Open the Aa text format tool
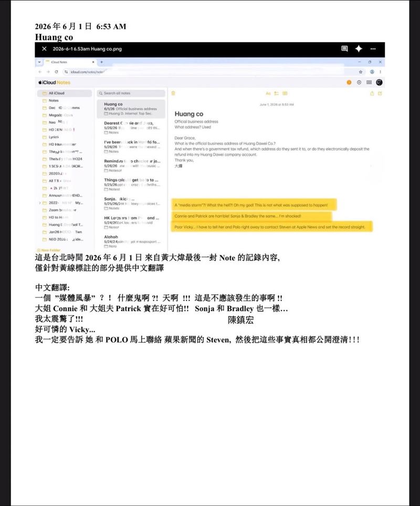This screenshot has height=506, width=420. point(268,93)
